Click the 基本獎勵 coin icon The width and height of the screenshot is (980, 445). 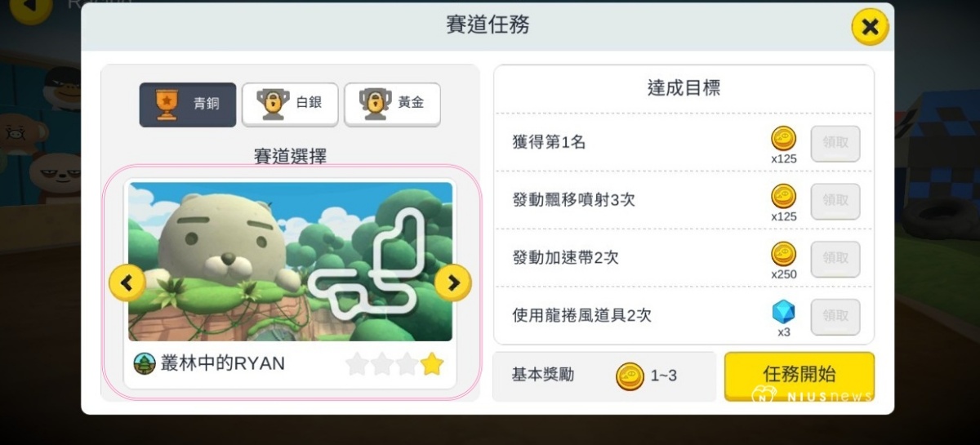tap(630, 376)
